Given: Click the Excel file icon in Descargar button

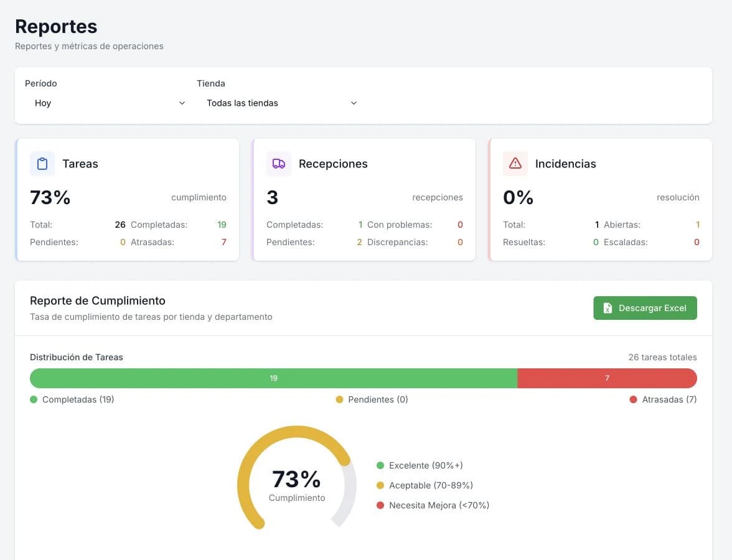Looking at the screenshot, I should pos(608,308).
